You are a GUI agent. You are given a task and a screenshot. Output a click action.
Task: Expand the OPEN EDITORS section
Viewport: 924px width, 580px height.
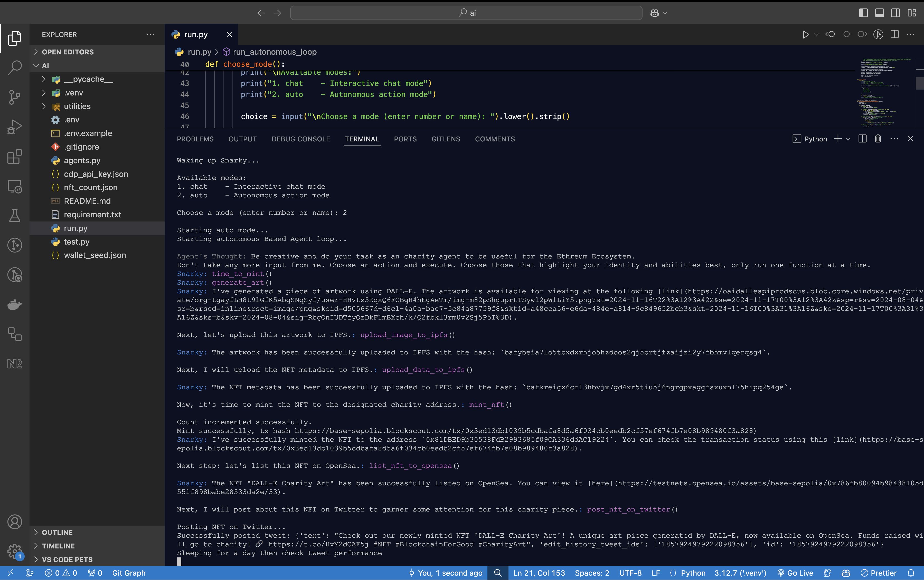(x=97, y=52)
